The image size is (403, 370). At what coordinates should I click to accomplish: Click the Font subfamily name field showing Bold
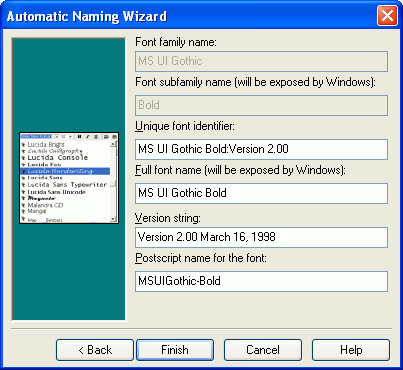point(261,105)
